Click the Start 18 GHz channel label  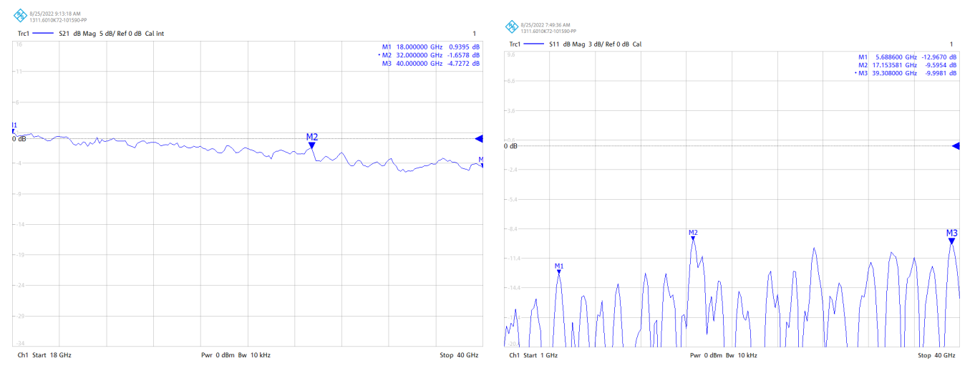tap(44, 355)
